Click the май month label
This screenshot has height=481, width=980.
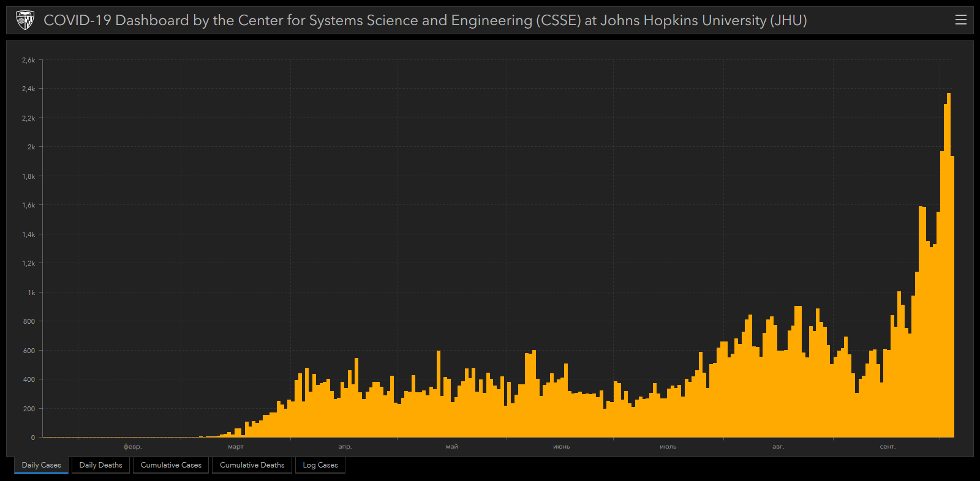tap(452, 447)
